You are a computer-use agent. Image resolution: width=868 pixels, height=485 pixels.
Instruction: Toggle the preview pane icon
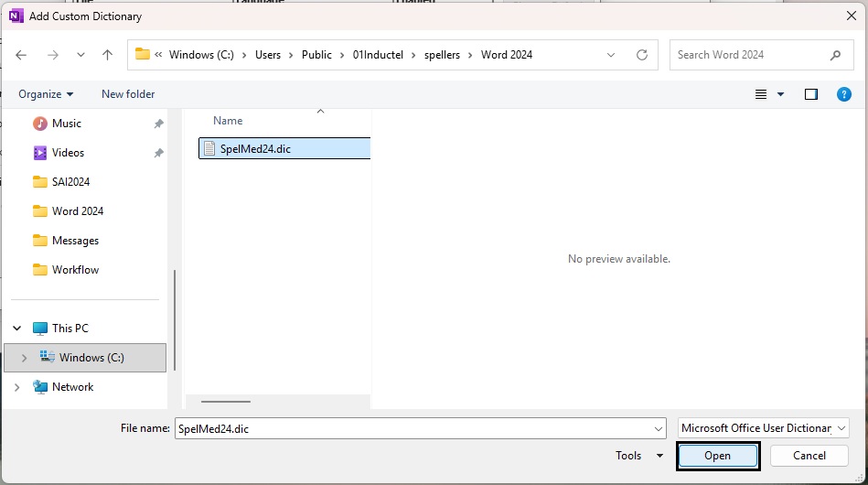pos(810,94)
